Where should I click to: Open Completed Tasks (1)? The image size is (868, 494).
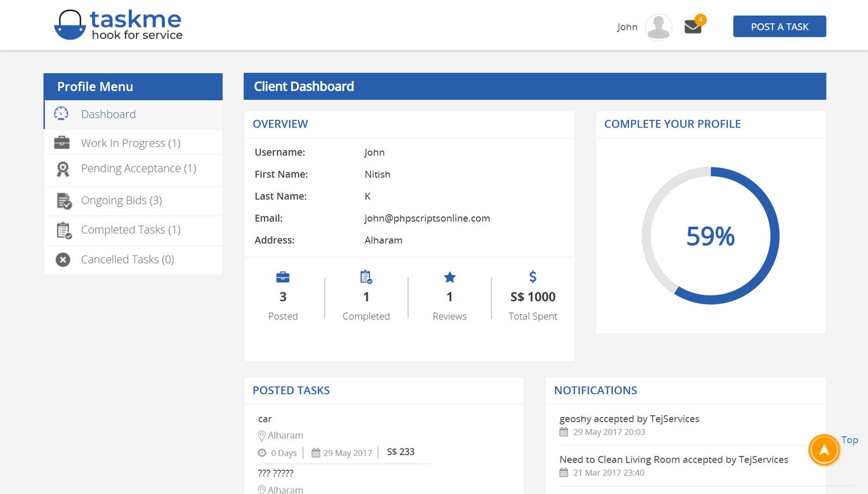coord(133,230)
